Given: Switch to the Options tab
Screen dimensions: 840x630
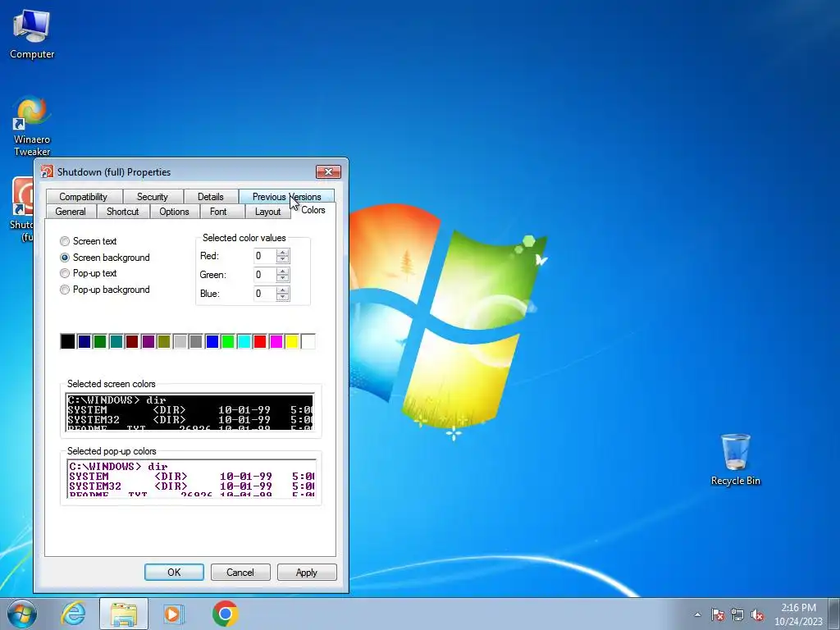Looking at the screenshot, I should pyautogui.click(x=174, y=212).
